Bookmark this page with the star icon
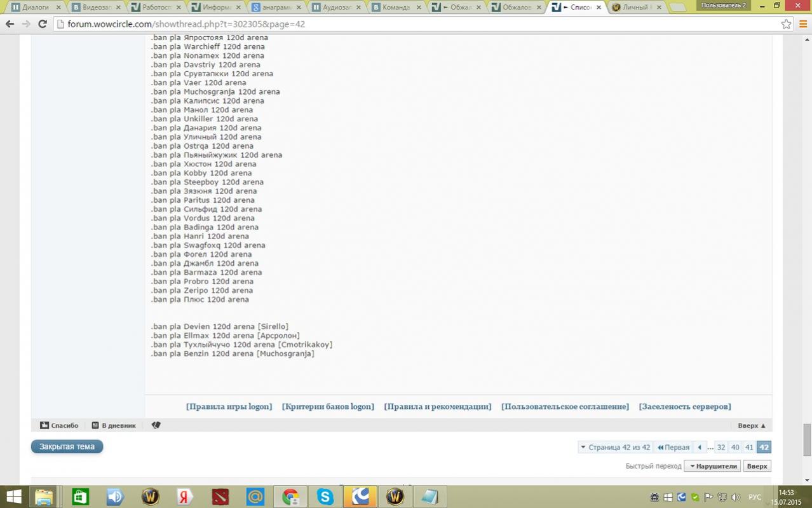This screenshot has height=508, width=812. [786, 24]
